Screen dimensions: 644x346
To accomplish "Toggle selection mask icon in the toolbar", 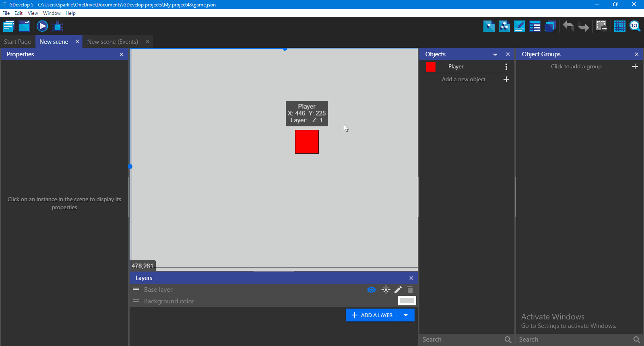I will point(601,26).
